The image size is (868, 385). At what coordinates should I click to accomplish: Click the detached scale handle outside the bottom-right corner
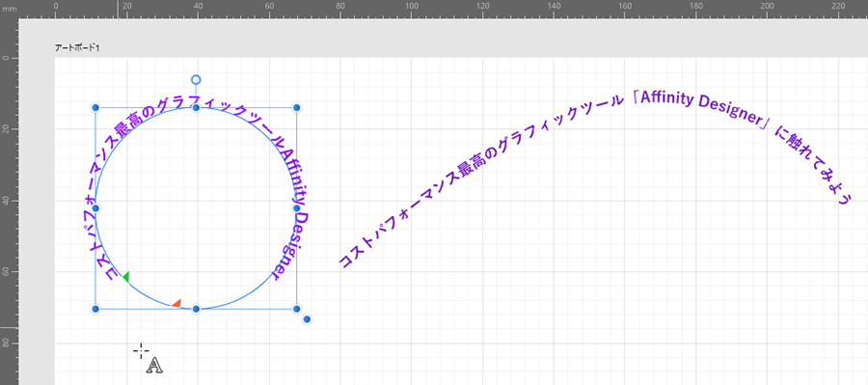click(307, 319)
